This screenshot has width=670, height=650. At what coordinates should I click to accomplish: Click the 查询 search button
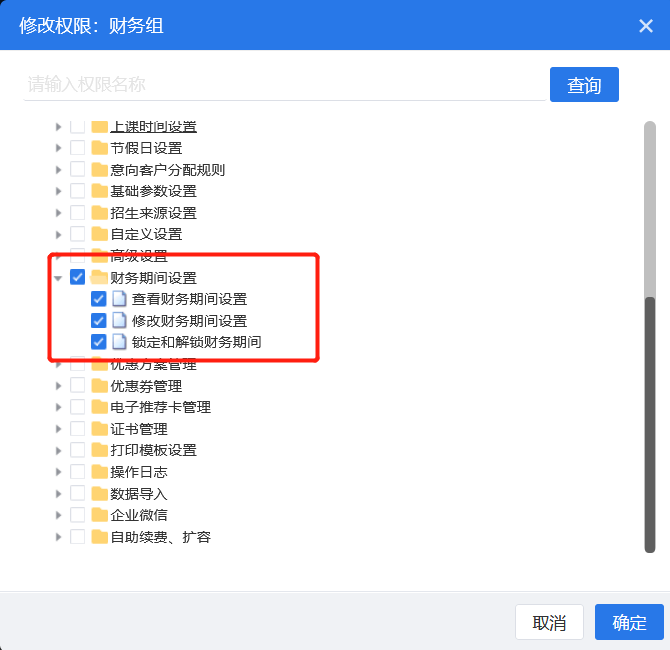[584, 85]
